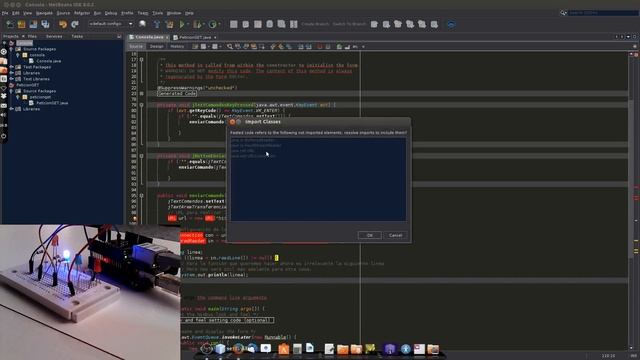Click the Create Branch toolbar button
Image resolution: width=640 pixels, height=360 pixels.
click(315, 24)
